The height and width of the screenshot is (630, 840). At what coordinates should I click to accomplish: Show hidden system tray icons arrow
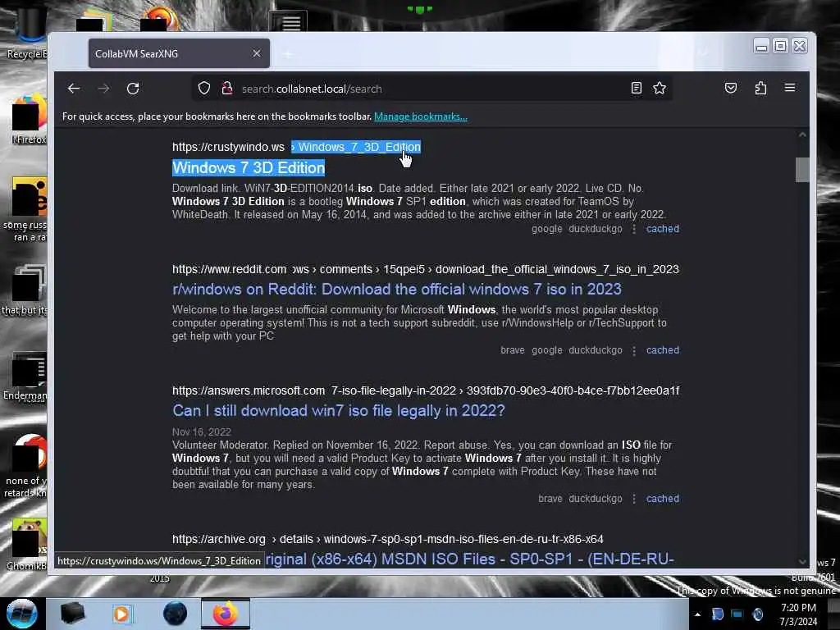point(697,614)
